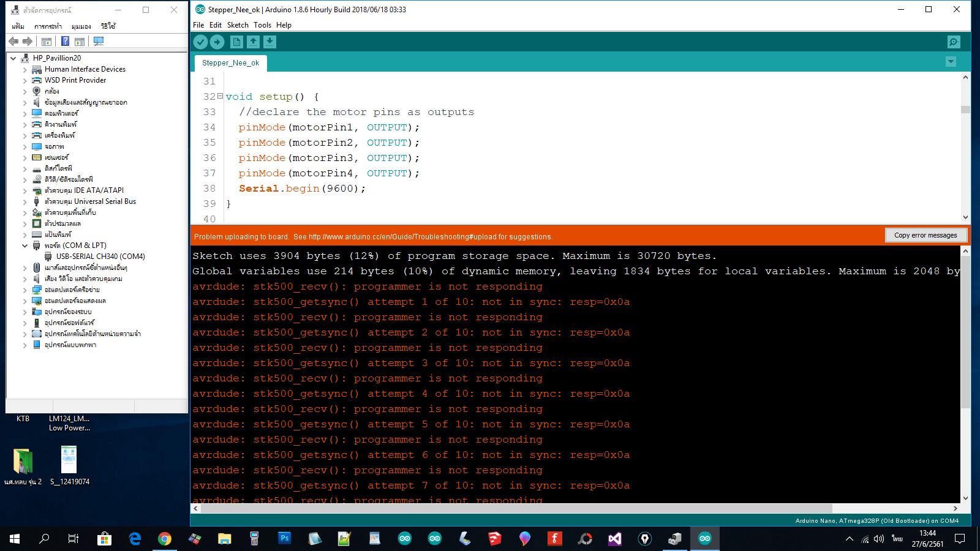
Task: Open the Windows Start button
Action: [15, 539]
